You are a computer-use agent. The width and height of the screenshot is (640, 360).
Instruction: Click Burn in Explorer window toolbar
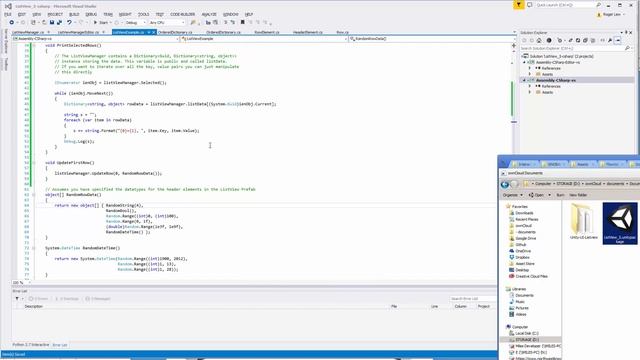click(x=560, y=195)
